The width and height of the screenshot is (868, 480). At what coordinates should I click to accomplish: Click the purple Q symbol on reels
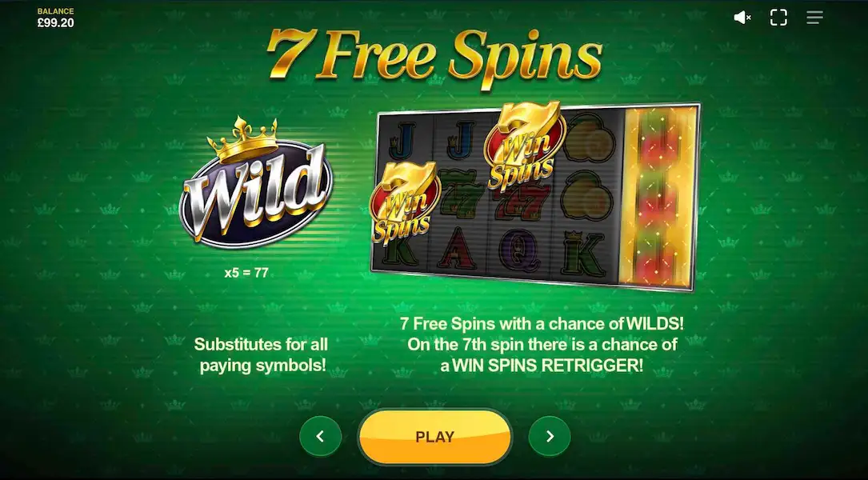[x=520, y=250]
